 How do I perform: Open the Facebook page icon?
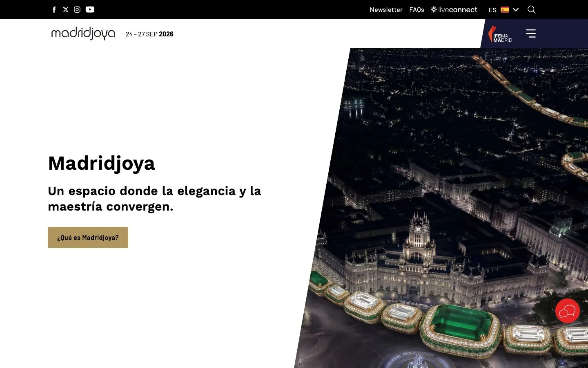[x=54, y=9]
